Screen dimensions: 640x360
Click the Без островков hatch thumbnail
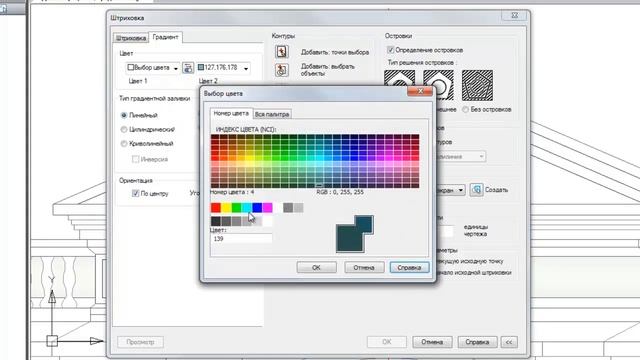(x=477, y=85)
